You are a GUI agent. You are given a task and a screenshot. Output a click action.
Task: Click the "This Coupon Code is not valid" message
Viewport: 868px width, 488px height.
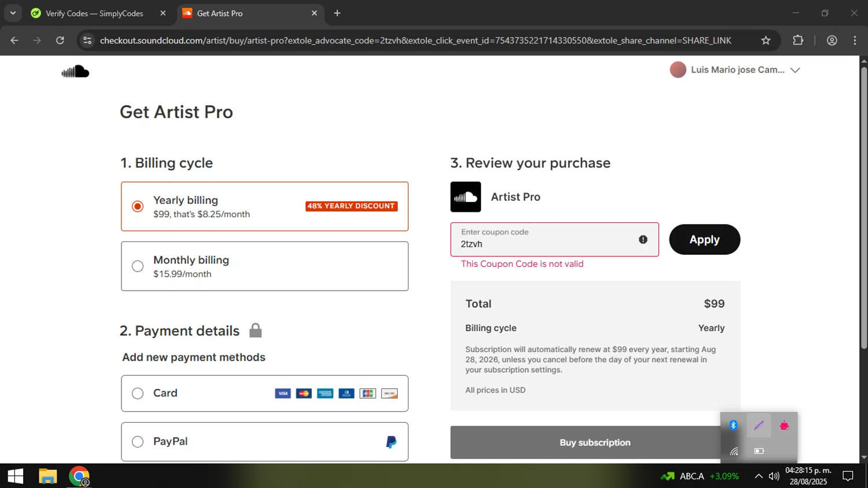[522, 264]
